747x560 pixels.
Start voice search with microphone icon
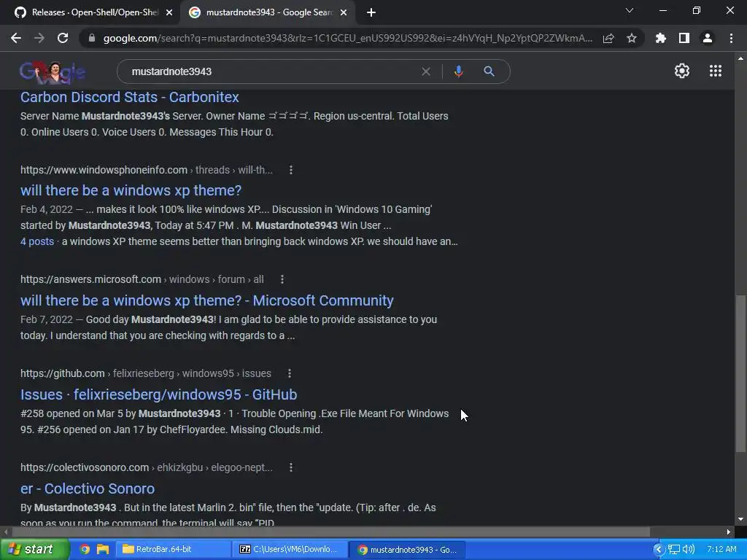[x=458, y=71]
